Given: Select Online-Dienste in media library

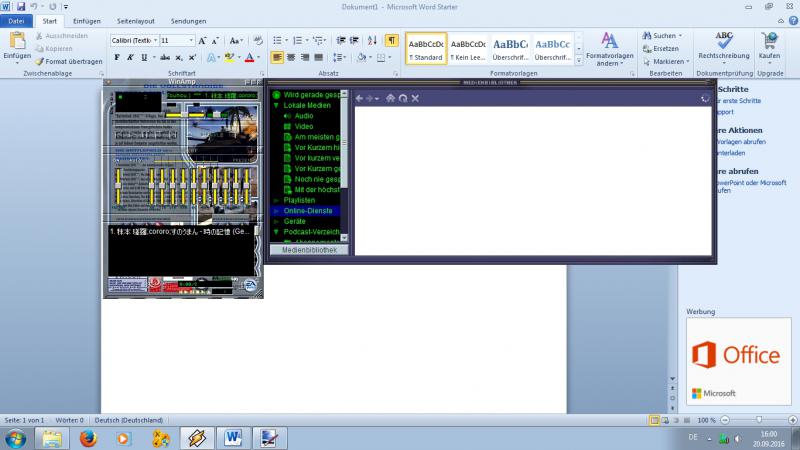Looking at the screenshot, I should [308, 211].
